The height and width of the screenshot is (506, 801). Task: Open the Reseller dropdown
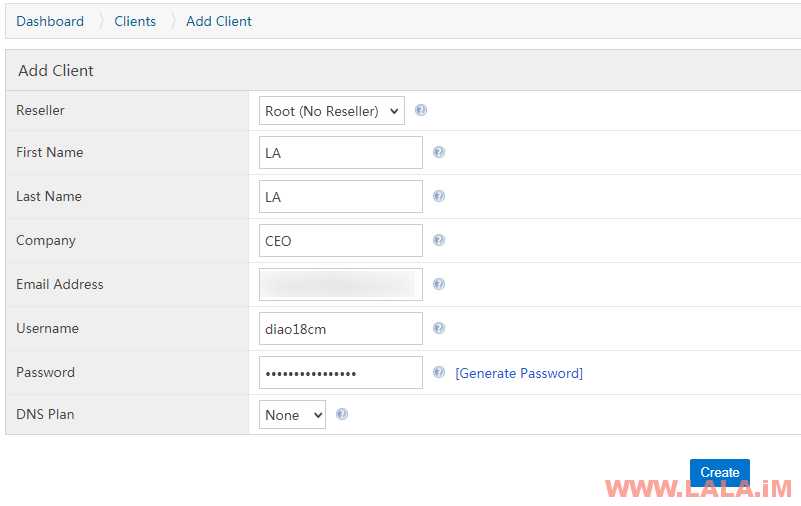coord(332,111)
